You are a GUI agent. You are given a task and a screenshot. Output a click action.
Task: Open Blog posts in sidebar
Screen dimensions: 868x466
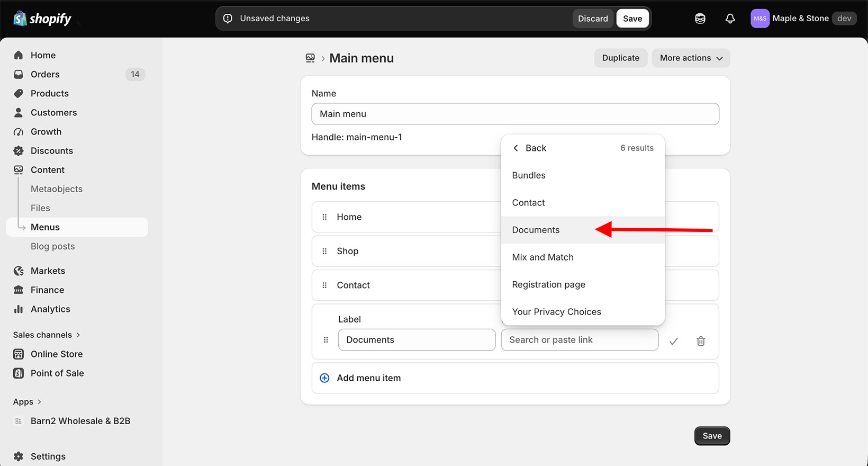[52, 246]
